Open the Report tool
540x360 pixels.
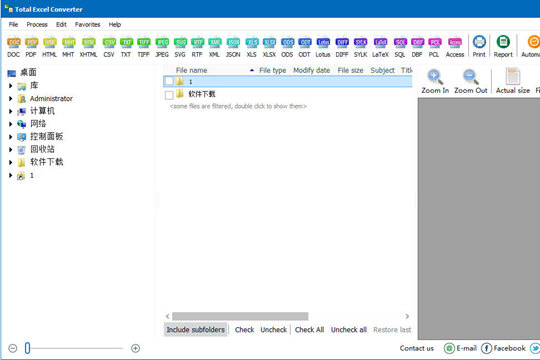(503, 47)
